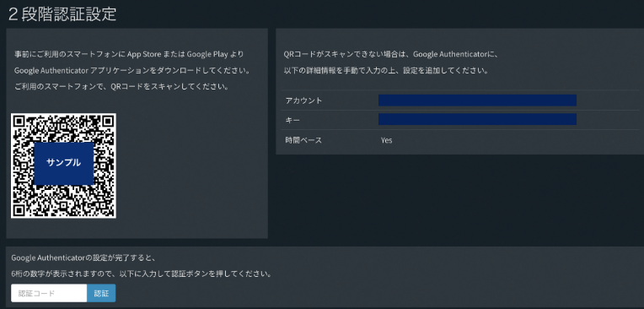Click the Google Authenticator download instruction line
The image size is (644, 309).
[x=131, y=70]
